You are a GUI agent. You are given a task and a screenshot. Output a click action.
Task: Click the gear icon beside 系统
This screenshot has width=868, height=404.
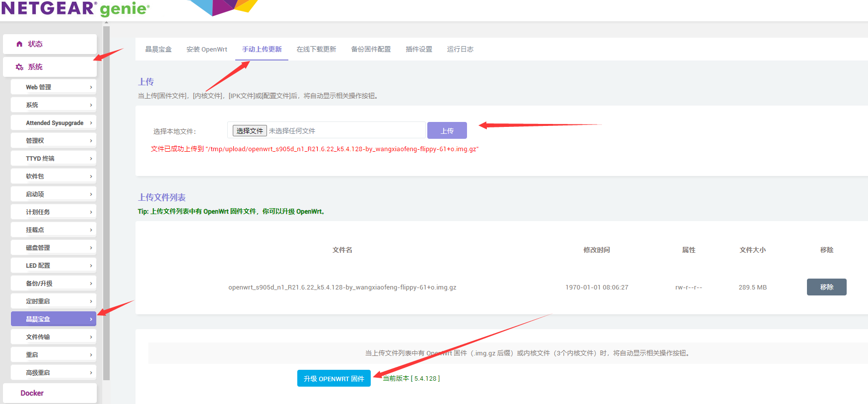tap(19, 67)
